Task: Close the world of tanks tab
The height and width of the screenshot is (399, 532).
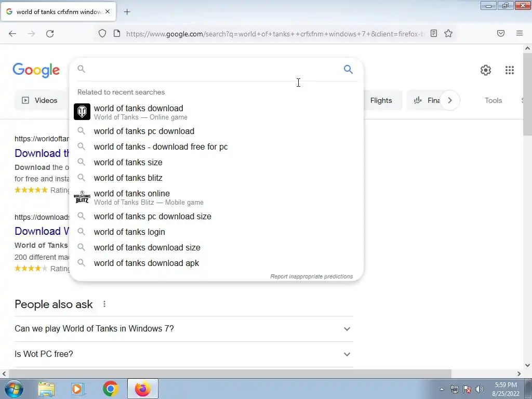Action: coord(108,11)
